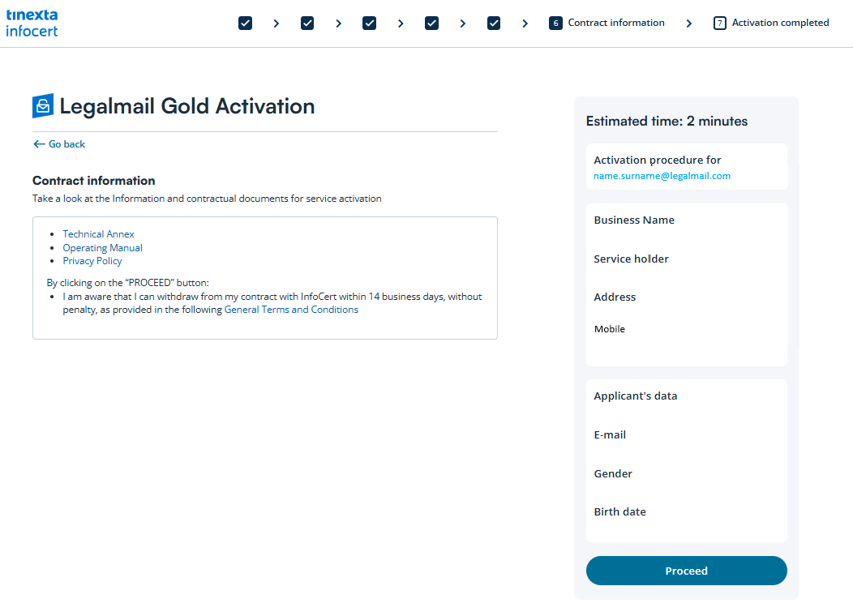The height and width of the screenshot is (616, 853).
Task: Click the Tinexta Infocert logo
Action: click(x=32, y=23)
